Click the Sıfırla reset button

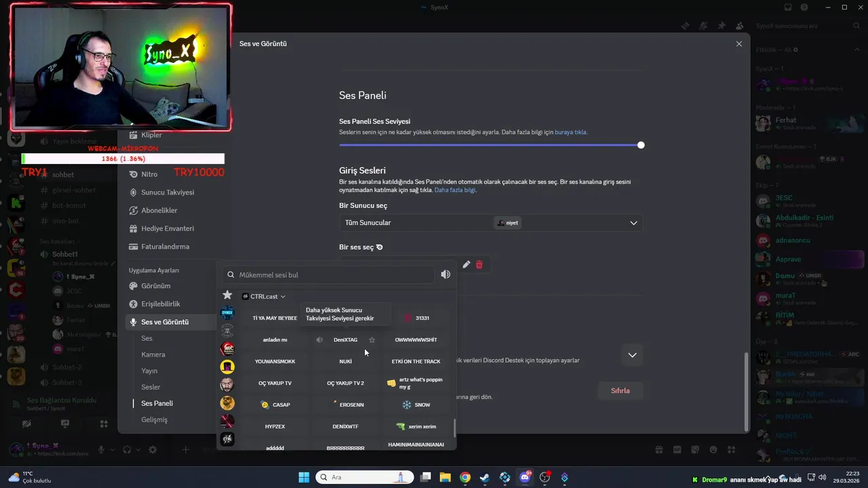[x=620, y=390]
